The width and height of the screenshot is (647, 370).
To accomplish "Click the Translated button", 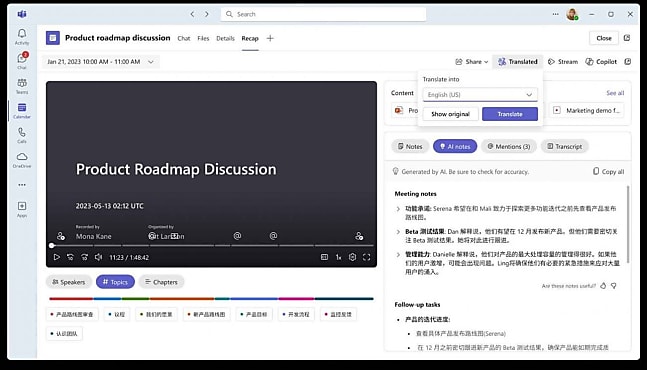I will 518,62.
